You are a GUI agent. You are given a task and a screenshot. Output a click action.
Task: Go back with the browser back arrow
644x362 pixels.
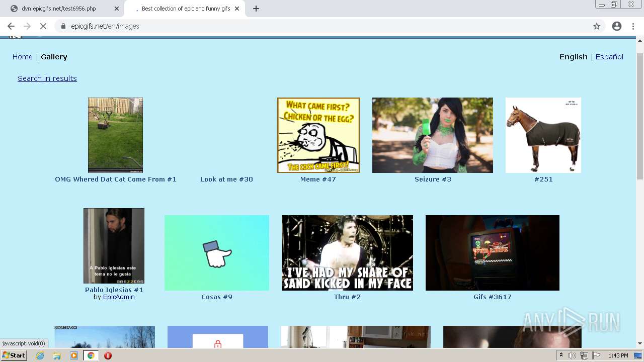[x=11, y=26]
